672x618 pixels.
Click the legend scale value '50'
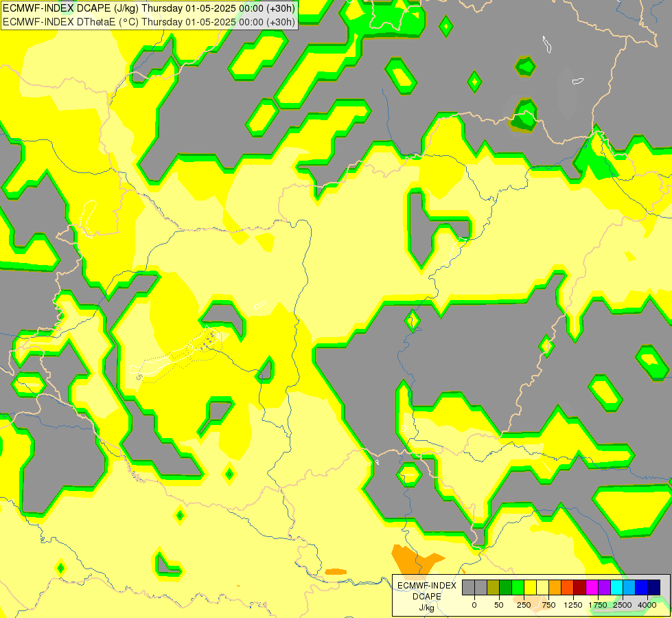[499, 605]
